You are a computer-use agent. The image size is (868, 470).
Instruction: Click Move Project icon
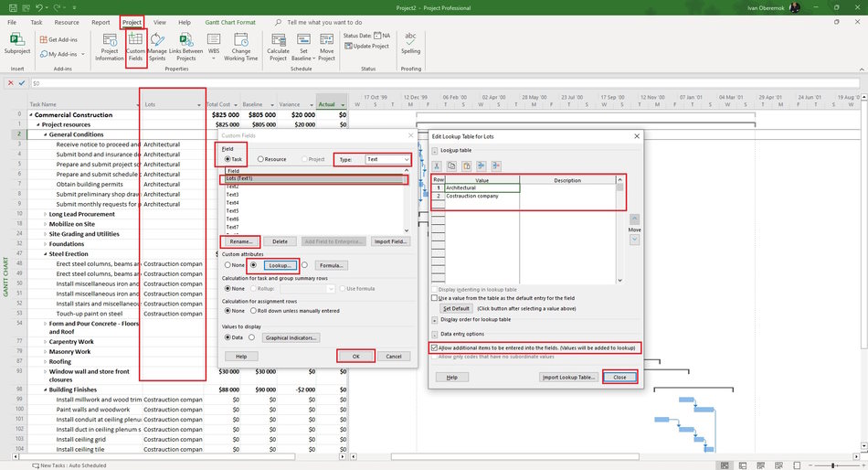(326, 40)
